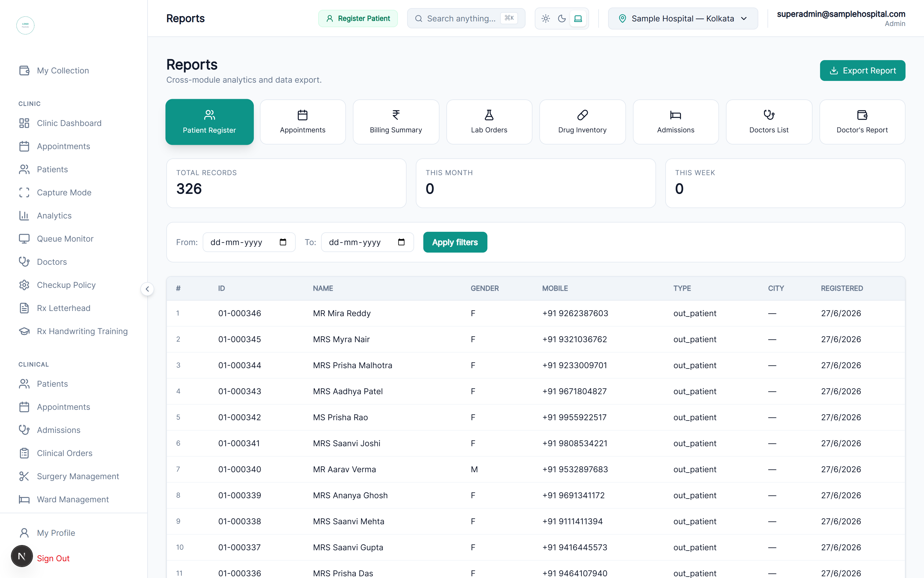The image size is (924, 578).
Task: Go to Analytics bar chart icon
Action: click(x=24, y=216)
